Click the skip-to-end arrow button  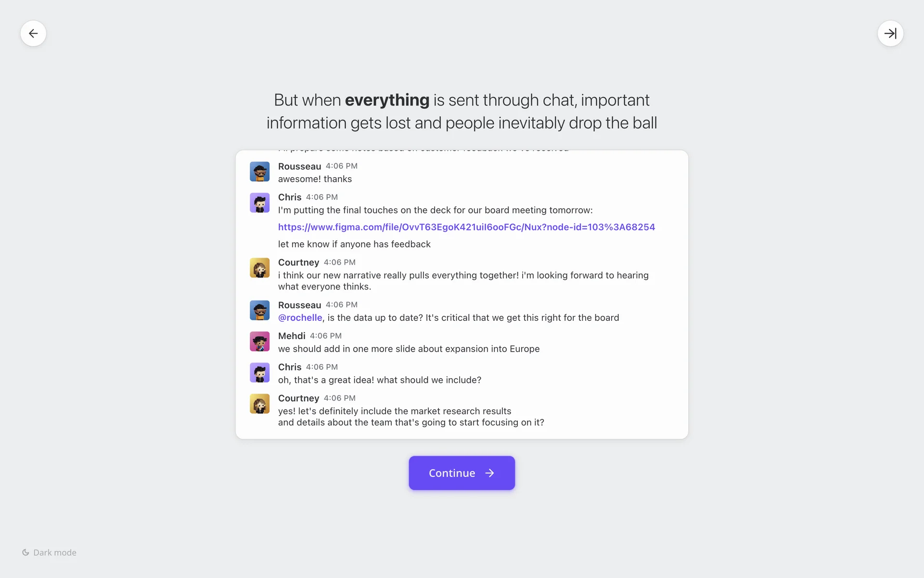click(890, 33)
